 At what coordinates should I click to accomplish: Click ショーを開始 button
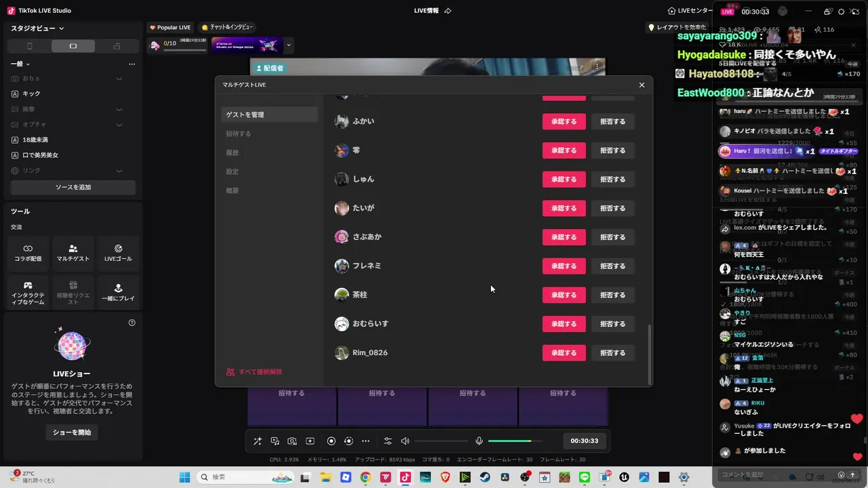coord(72,432)
